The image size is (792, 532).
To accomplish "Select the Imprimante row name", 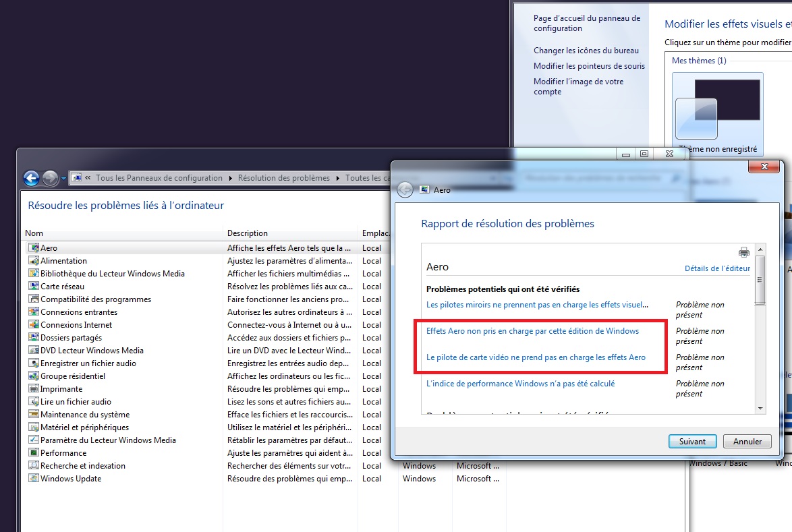I will point(61,388).
